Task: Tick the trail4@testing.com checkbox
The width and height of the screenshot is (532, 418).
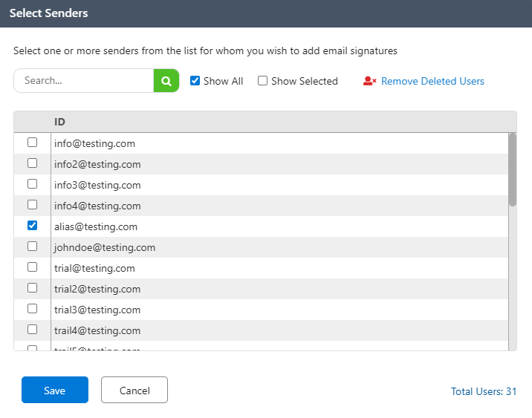Action: click(32, 330)
